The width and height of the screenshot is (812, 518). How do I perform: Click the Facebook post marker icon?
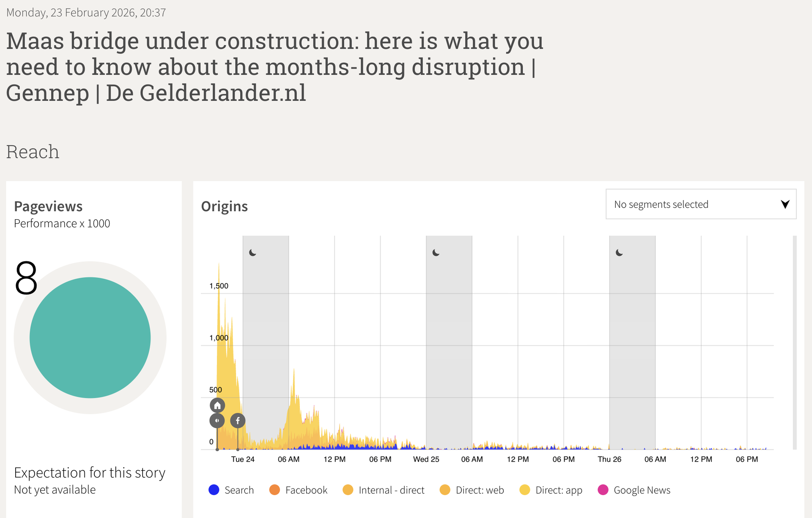click(x=238, y=421)
